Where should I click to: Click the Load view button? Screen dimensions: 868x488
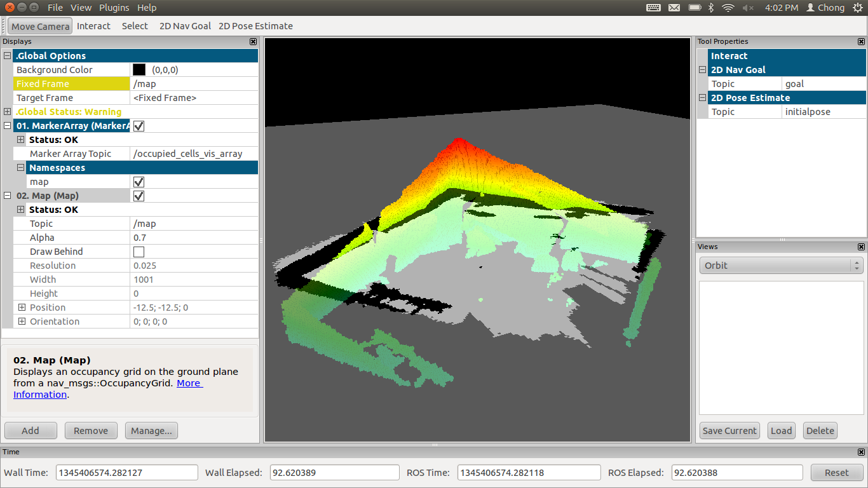point(782,430)
